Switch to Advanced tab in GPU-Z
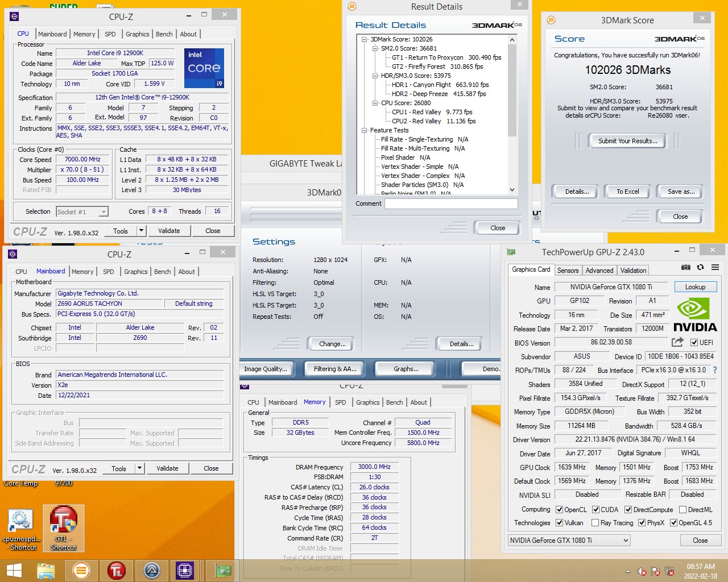Image resolution: width=728 pixels, height=582 pixels. (599, 271)
